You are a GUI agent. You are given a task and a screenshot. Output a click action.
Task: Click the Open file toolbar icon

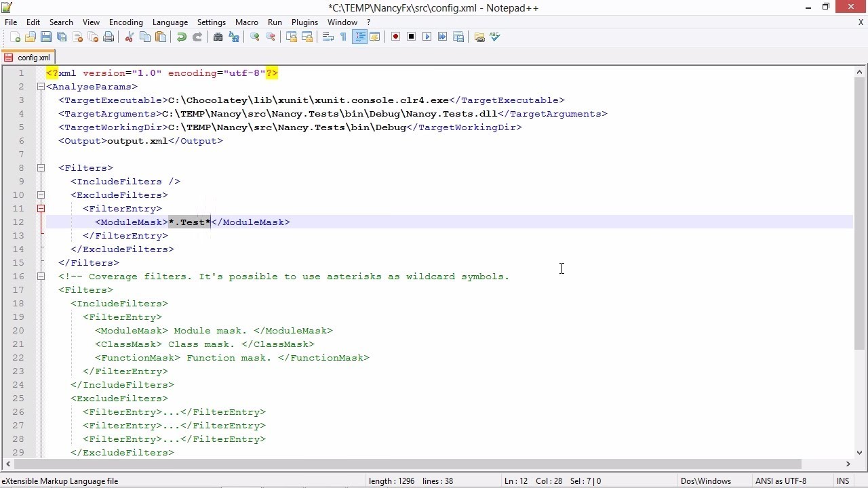point(31,37)
